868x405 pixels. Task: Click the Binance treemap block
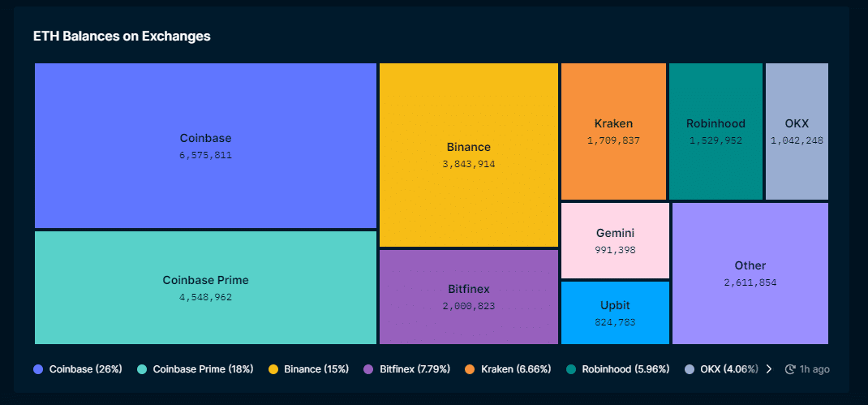[468, 154]
